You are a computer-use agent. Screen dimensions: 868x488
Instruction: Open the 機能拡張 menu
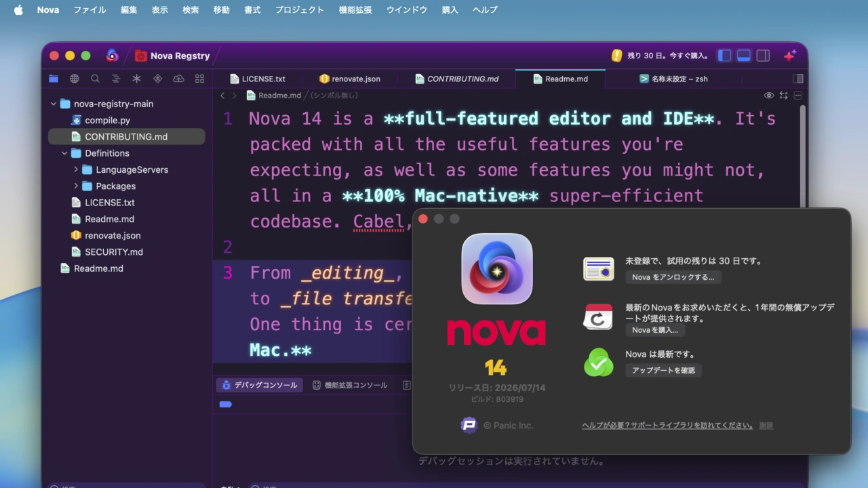[355, 9]
